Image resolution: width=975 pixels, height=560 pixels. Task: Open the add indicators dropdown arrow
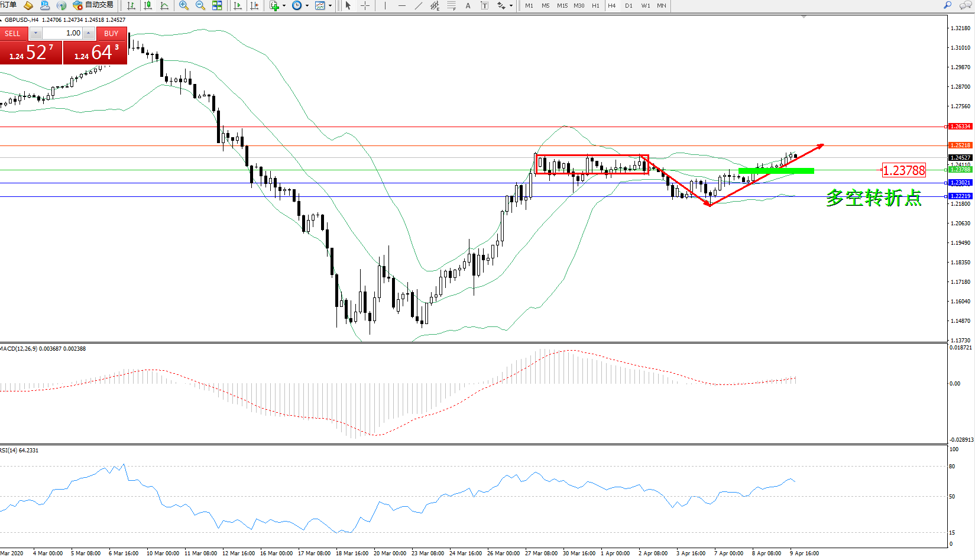[284, 6]
